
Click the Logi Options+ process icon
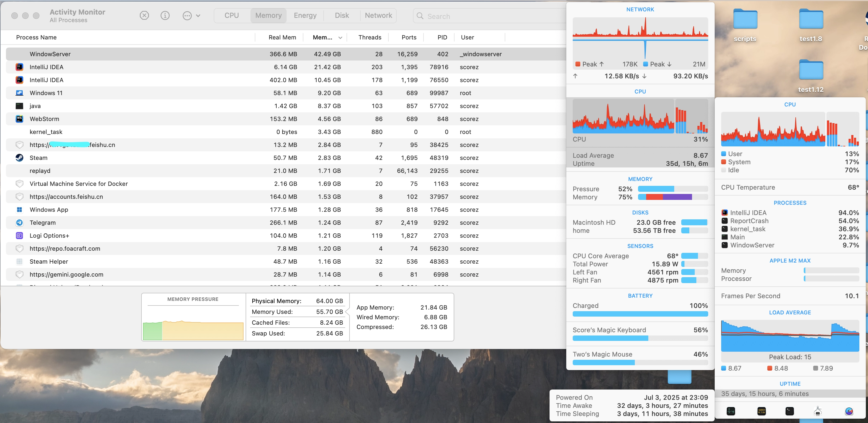[19, 236]
